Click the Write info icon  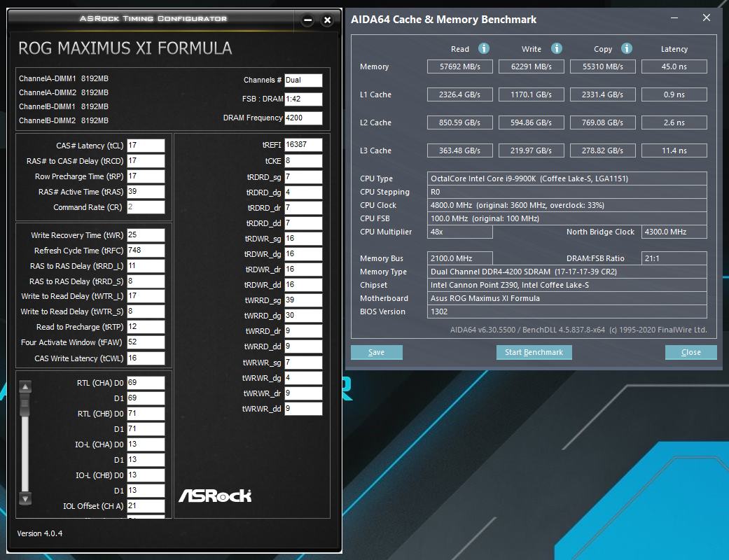tap(557, 48)
